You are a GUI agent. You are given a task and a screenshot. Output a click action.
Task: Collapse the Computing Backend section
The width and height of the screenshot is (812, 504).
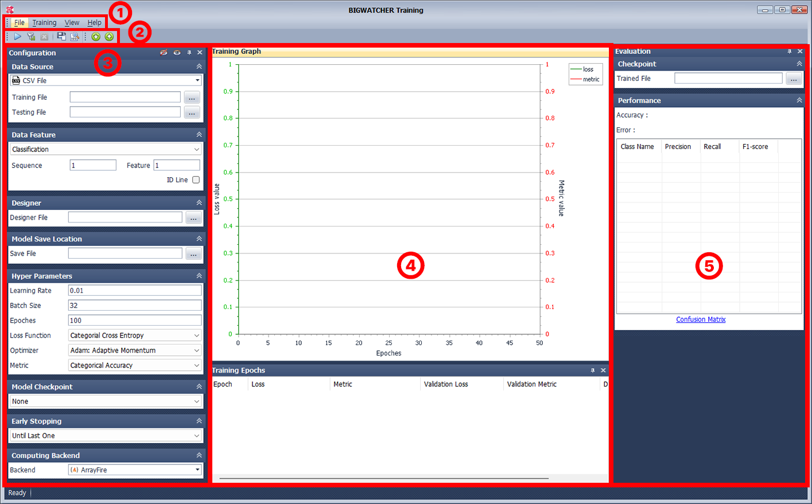tap(199, 455)
